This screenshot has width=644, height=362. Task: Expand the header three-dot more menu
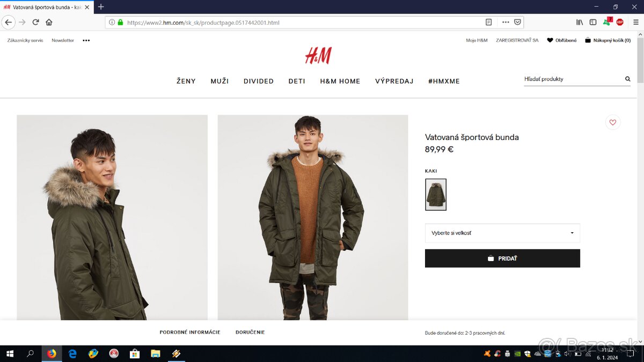click(x=86, y=40)
